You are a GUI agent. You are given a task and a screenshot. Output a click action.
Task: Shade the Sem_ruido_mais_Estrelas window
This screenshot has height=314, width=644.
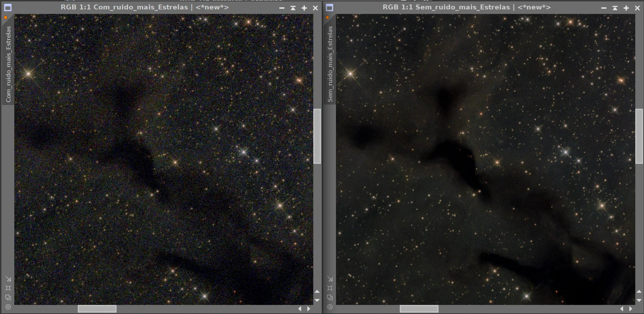tap(615, 8)
